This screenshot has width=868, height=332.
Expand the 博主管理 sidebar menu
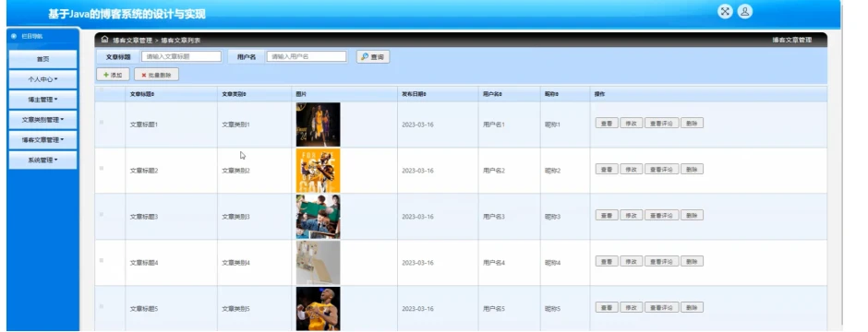[42, 100]
